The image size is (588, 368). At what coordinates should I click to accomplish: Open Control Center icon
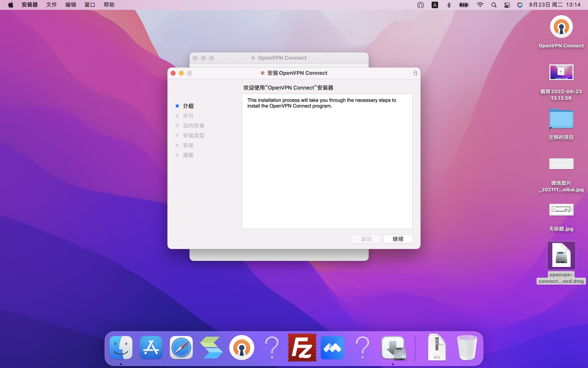pos(507,5)
